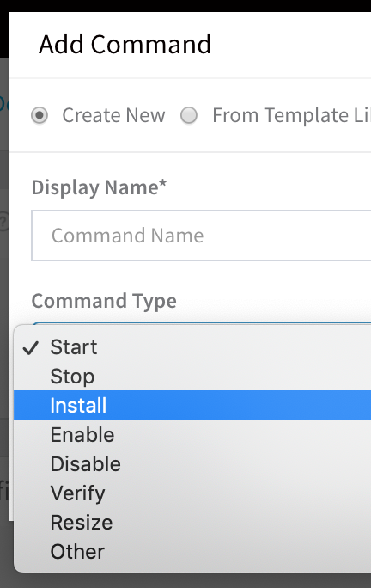Viewport: 371px width, 588px height.
Task: Focus the Command Name input field
Action: click(x=201, y=236)
